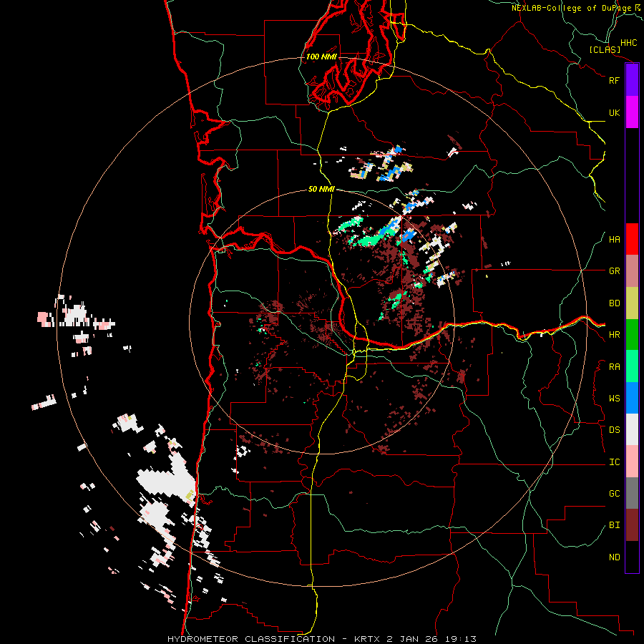
Task: Select the GC gray legend swatch
Action: tap(632, 493)
